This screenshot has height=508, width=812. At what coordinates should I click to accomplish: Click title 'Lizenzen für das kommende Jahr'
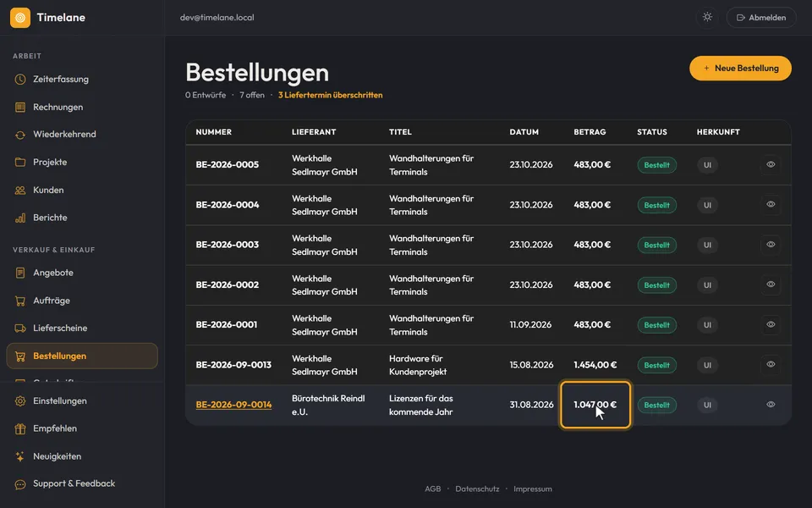421,405
